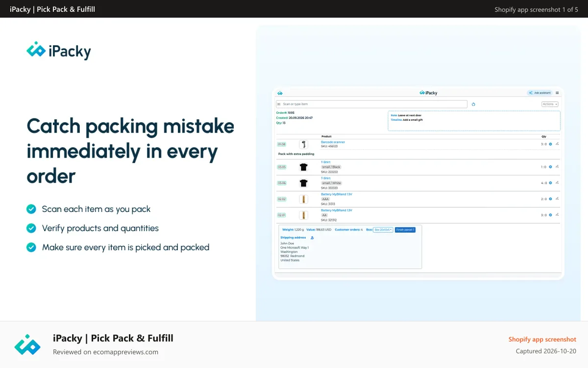This screenshot has height=368, width=588.
Task: Click the large iPacky logo above the headline
Action: pyautogui.click(x=58, y=51)
